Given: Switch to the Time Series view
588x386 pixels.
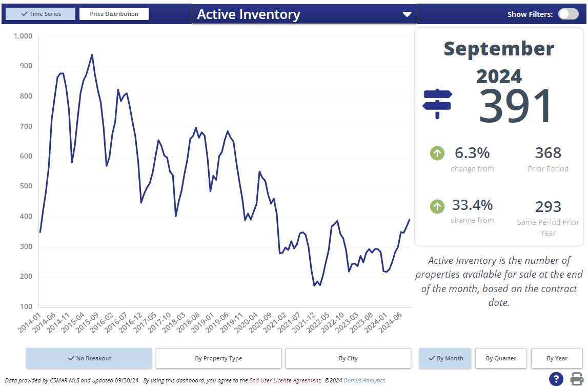Looking at the screenshot, I should tap(40, 14).
